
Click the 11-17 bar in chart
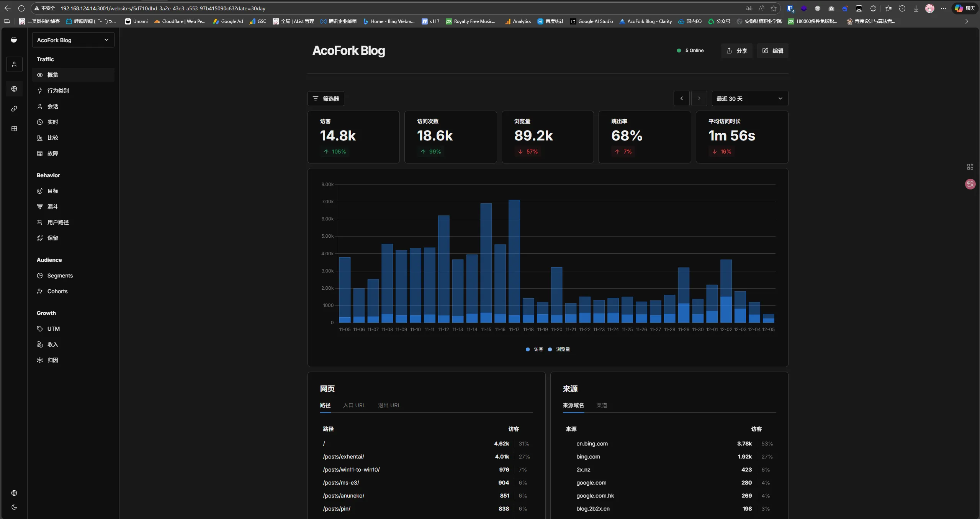tap(514, 260)
